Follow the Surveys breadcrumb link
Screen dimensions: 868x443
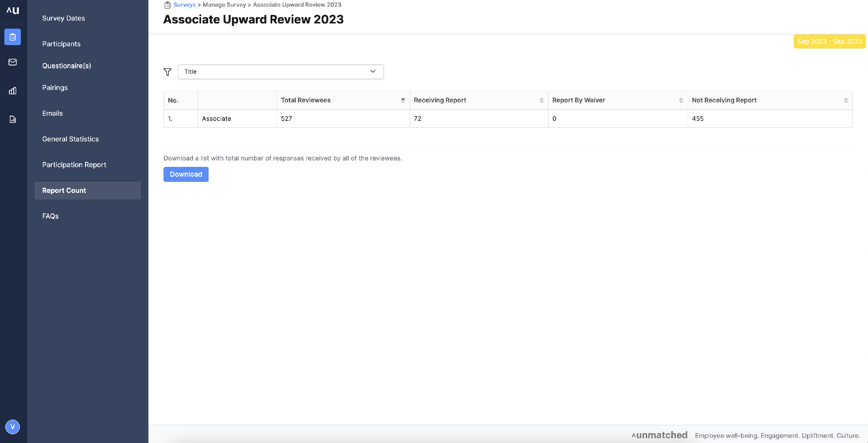tap(185, 5)
